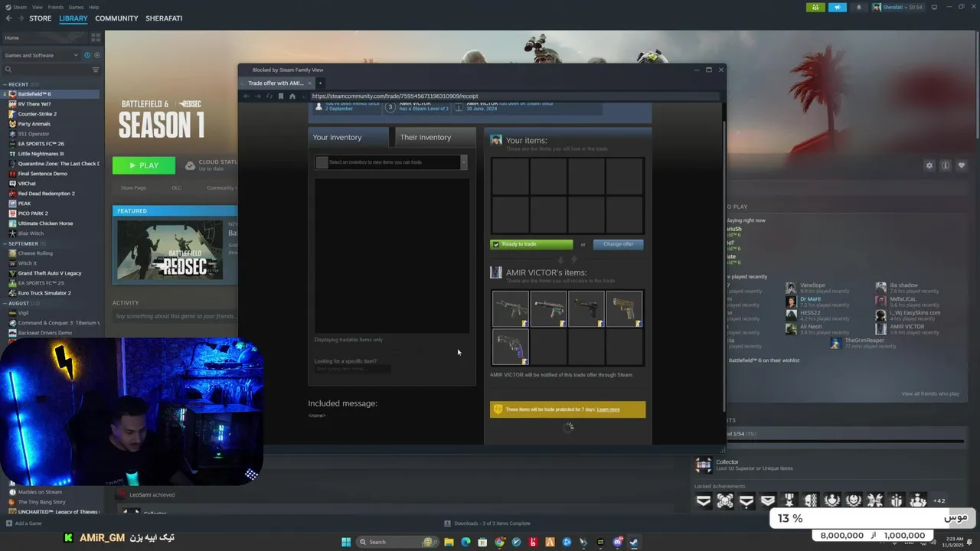
Task: Open Steam announcements megaphone icon
Action: [x=837, y=7]
